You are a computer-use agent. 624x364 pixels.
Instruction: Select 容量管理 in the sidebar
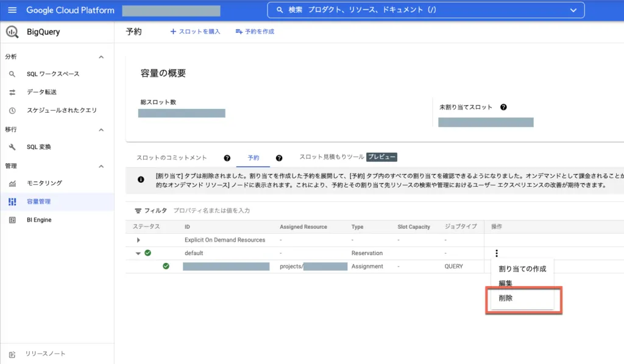[x=38, y=201]
